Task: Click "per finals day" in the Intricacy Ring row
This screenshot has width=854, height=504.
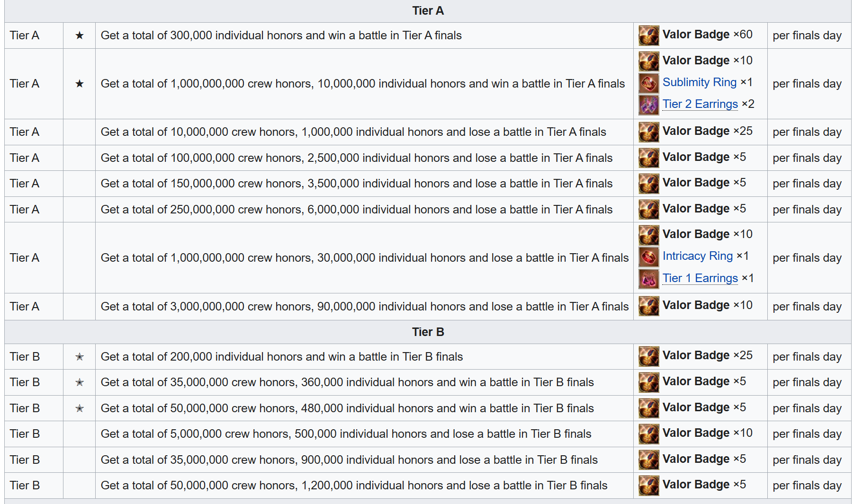Action: click(807, 258)
